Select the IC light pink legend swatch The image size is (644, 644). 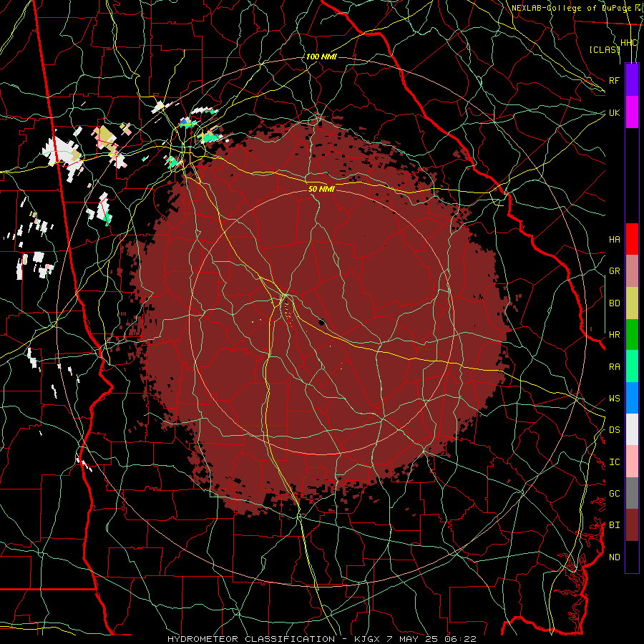tap(632, 462)
